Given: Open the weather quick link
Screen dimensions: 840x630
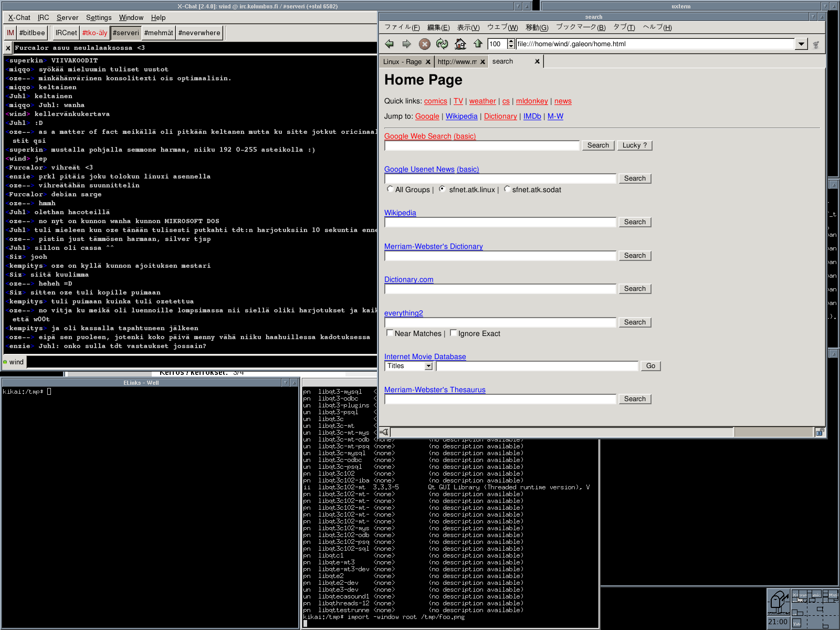Looking at the screenshot, I should [482, 101].
